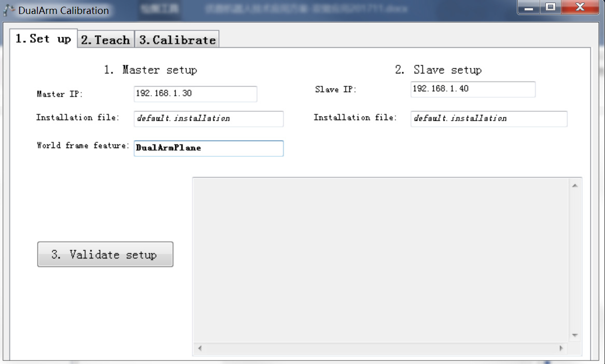Click the '1. Master setup' heading text
The height and width of the screenshot is (364, 605).
click(x=150, y=70)
